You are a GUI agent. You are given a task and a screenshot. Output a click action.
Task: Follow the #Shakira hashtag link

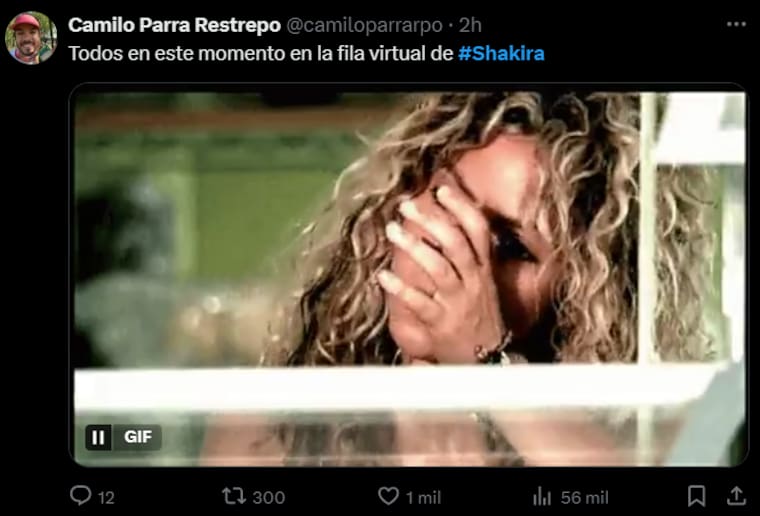click(x=501, y=53)
